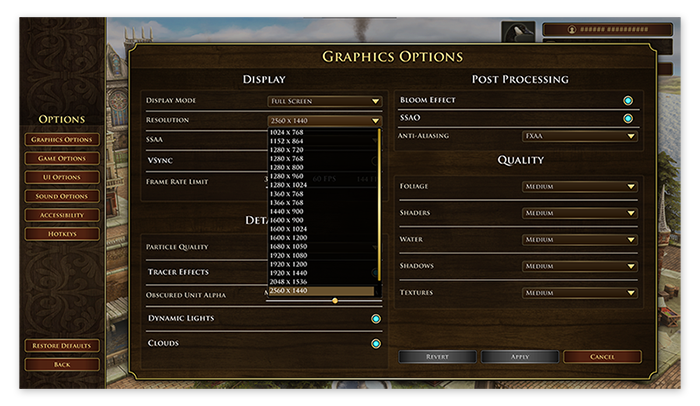Open the Anti-Aliasing dropdown
This screenshot has width=700, height=406.
pyautogui.click(x=579, y=136)
